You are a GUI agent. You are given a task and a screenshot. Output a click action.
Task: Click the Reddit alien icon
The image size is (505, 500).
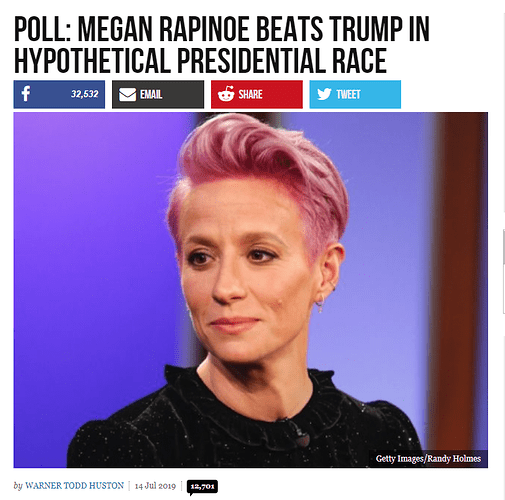pyautogui.click(x=226, y=94)
